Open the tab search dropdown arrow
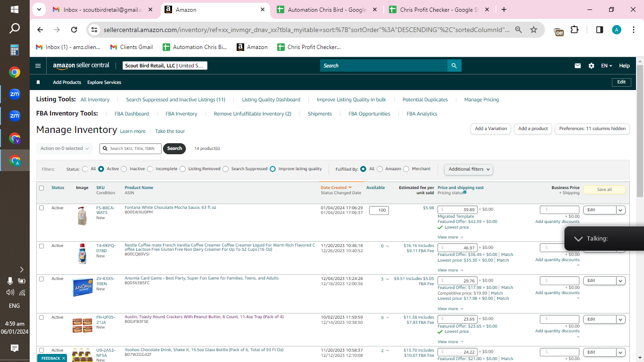This screenshot has width=644, height=362. pyautogui.click(x=40, y=9)
